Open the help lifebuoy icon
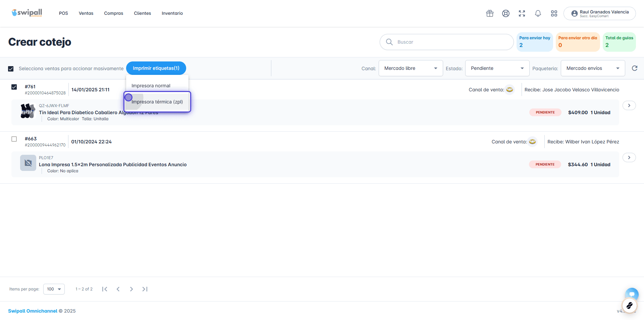This screenshot has height=320, width=644. pos(506,13)
